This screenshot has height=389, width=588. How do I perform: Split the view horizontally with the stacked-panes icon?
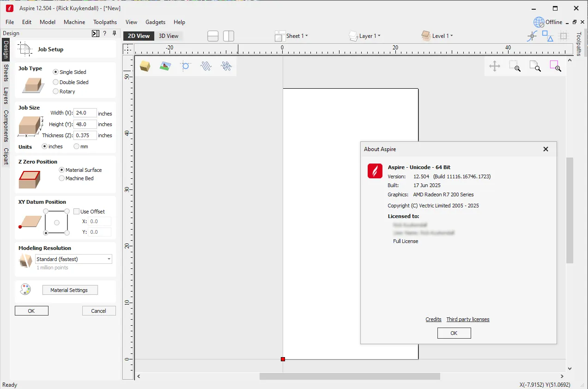213,36
